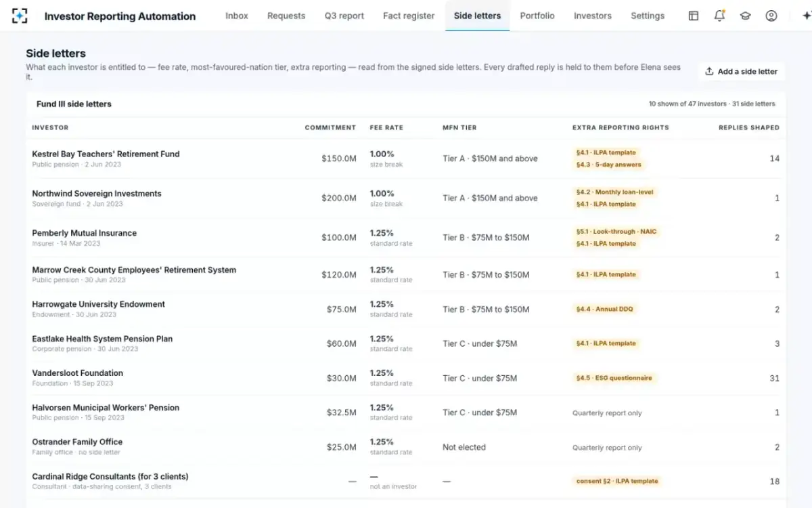The width and height of the screenshot is (812, 508).
Task: Open Kestrel Bay Teachers' Retirement Fund row
Action: (x=406, y=158)
